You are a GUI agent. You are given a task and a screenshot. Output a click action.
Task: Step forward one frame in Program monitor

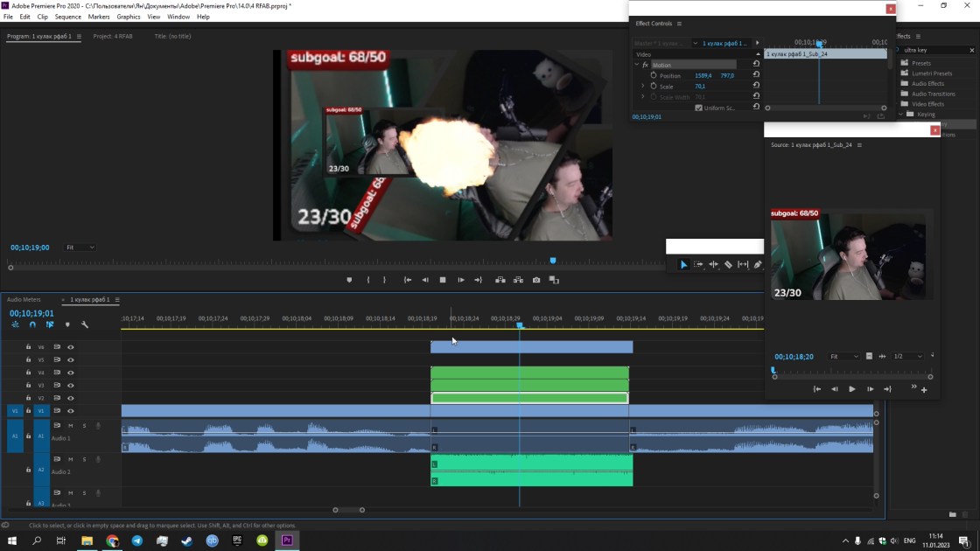pos(461,280)
